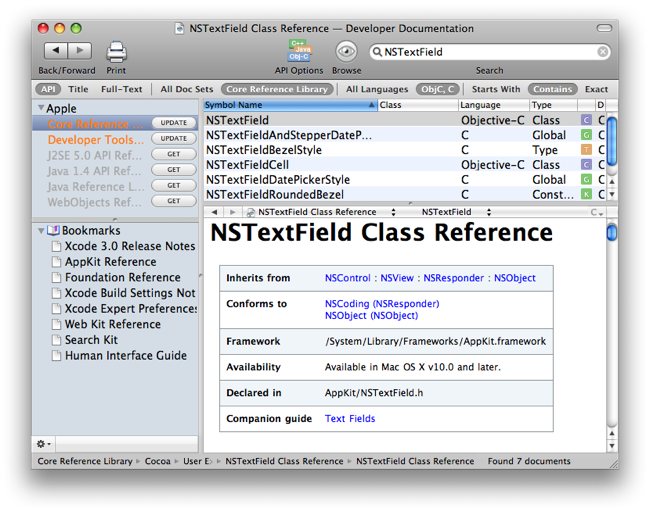
Task: Go back with the left arrow button
Action: pos(55,51)
